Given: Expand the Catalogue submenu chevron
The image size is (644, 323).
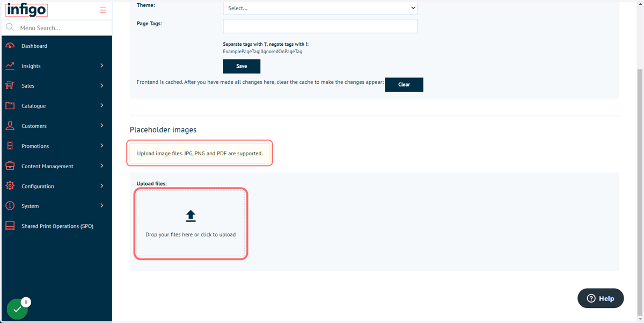Looking at the screenshot, I should click(101, 106).
